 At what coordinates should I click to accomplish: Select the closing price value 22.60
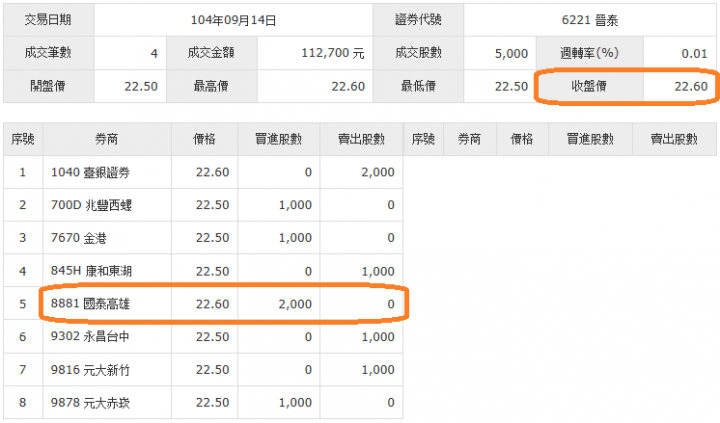click(691, 86)
